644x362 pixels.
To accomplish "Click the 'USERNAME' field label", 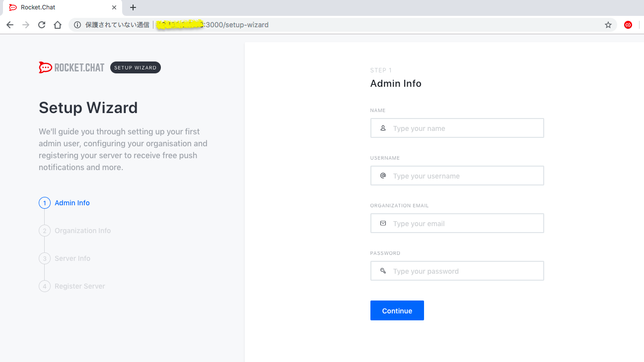I will coord(385,158).
